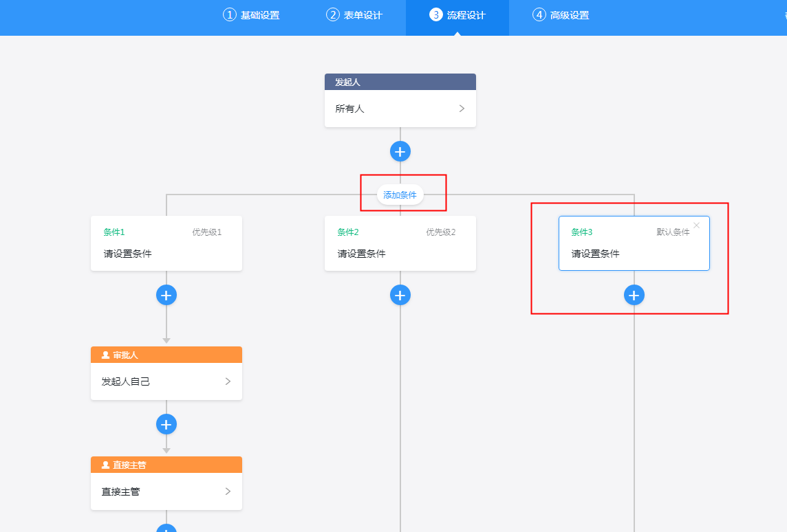Click the 优先级2 priority label

click(441, 232)
